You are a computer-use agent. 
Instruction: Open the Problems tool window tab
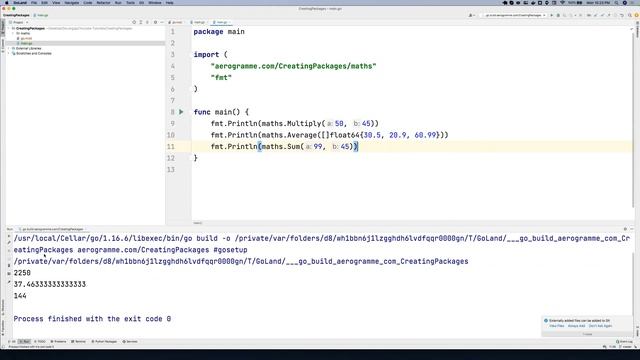[x=58, y=341]
